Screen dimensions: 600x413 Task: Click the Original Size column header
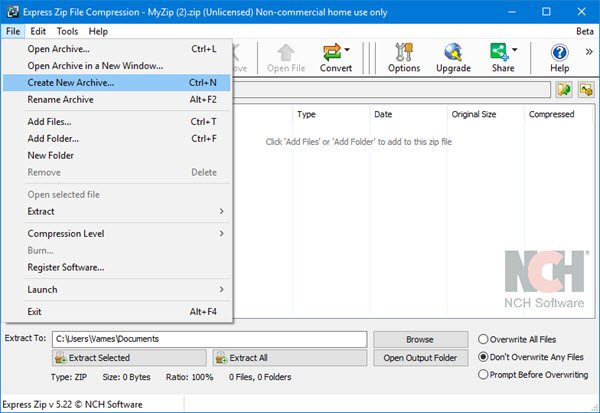click(486, 114)
